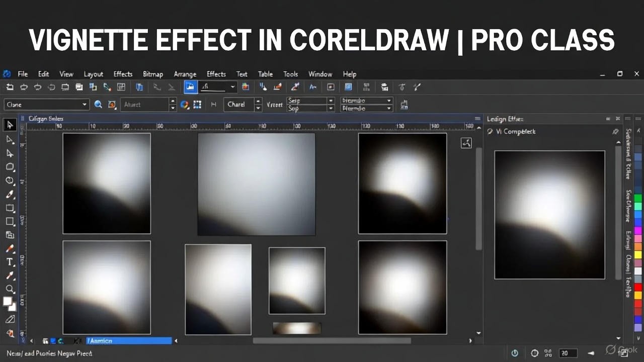The width and height of the screenshot is (644, 362).
Task: Click the H icon before Charel field
Action: coord(214,105)
